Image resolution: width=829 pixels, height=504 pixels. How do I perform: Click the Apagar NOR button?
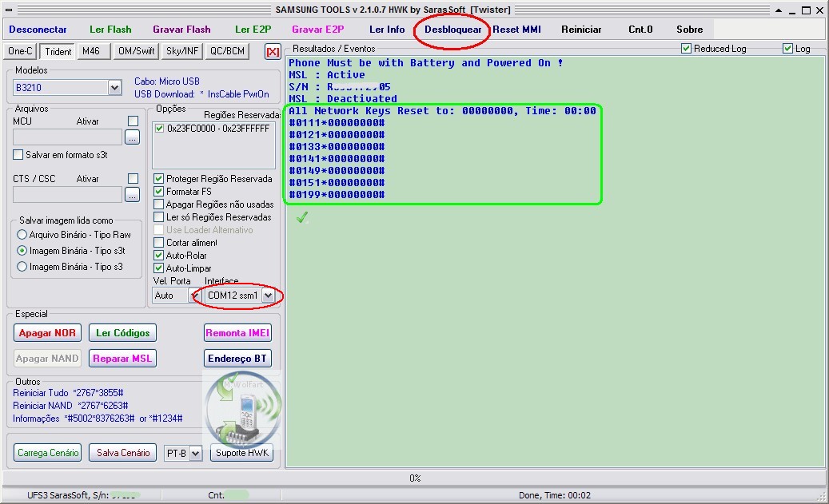pyautogui.click(x=48, y=333)
